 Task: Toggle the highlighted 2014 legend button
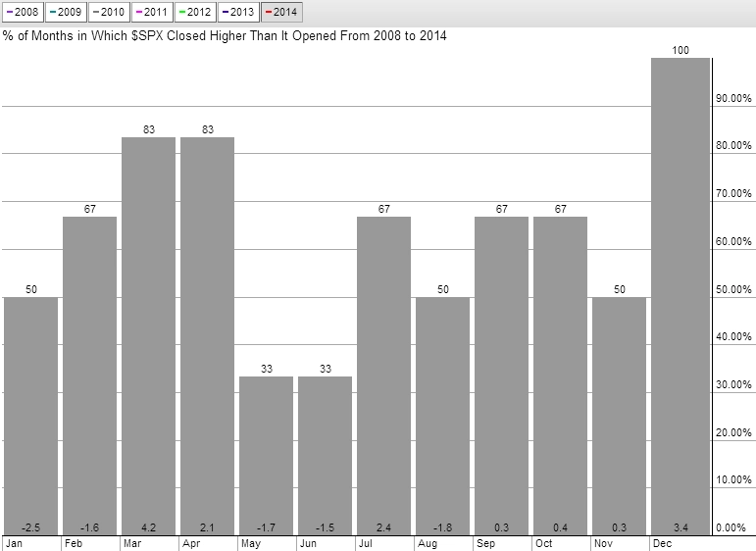point(281,13)
